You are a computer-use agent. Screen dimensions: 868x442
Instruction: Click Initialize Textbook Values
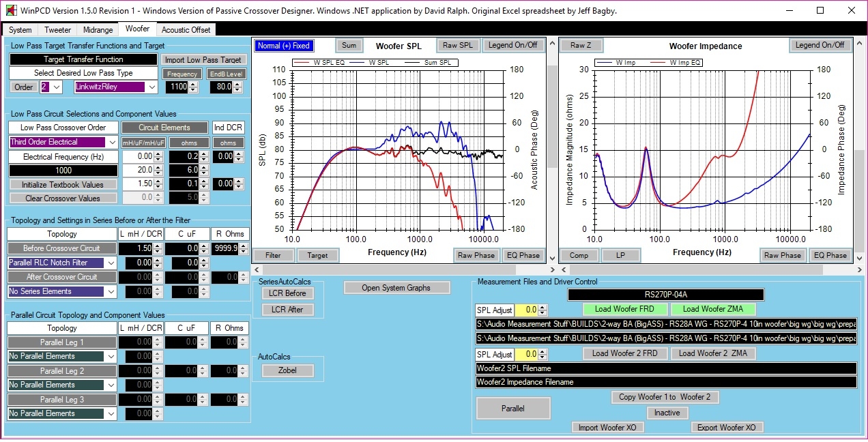63,185
